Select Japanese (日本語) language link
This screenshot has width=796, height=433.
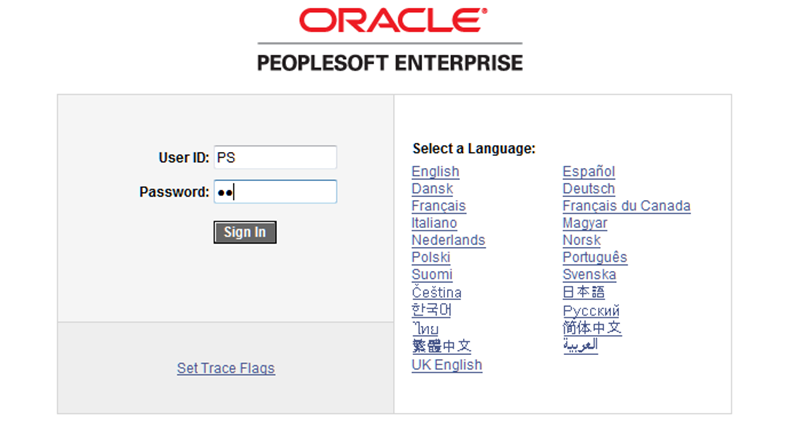[x=583, y=292]
